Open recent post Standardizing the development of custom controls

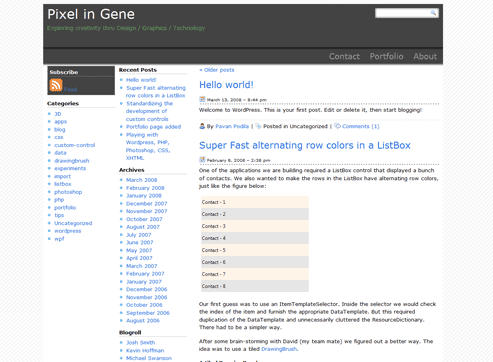149,111
